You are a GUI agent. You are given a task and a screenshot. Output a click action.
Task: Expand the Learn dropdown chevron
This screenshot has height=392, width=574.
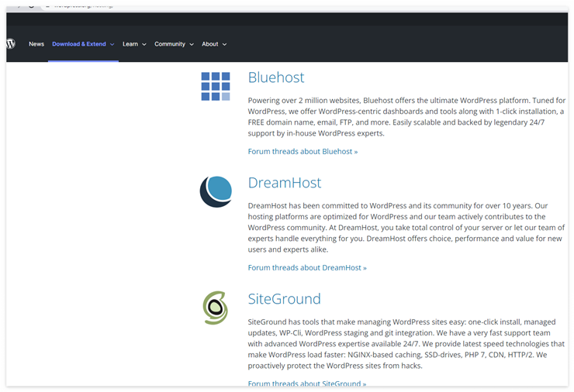pos(144,44)
